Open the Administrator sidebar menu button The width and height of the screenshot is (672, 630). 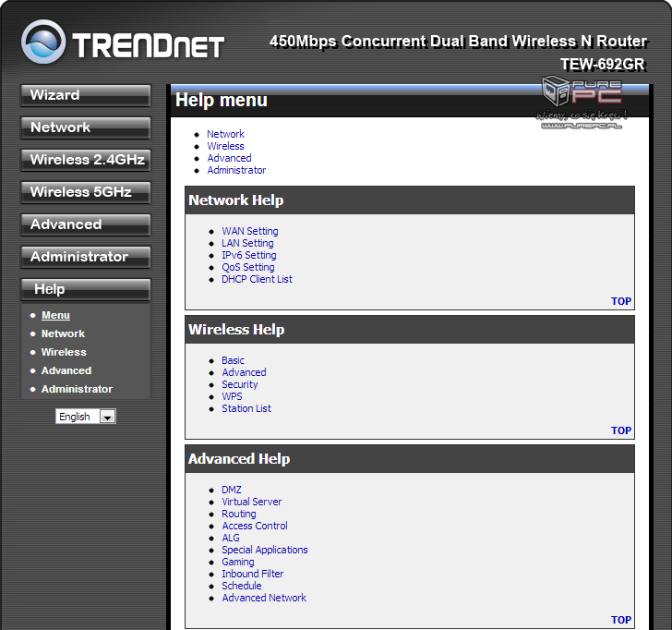(x=86, y=258)
